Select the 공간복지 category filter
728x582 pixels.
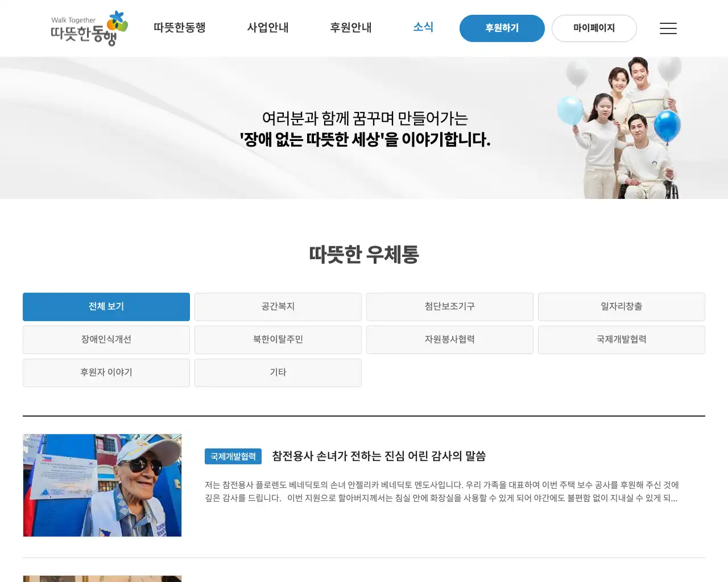[278, 307]
